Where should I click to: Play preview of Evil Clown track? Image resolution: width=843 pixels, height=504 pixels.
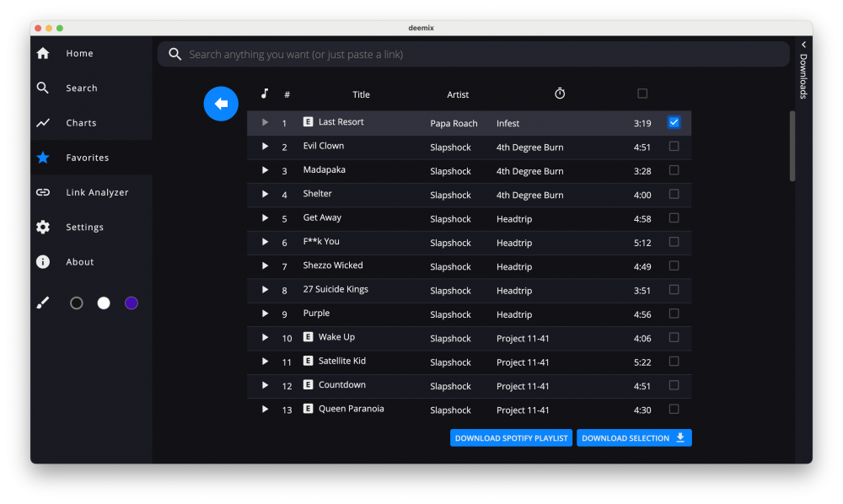pos(265,147)
